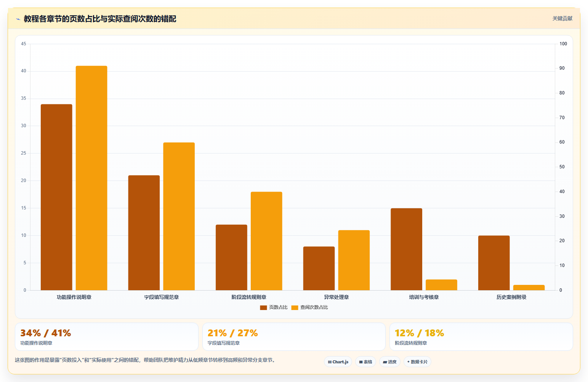Click the 阶段流转规则章 caption in the third card
Viewport: 588px width, 382px height.
[x=411, y=343]
